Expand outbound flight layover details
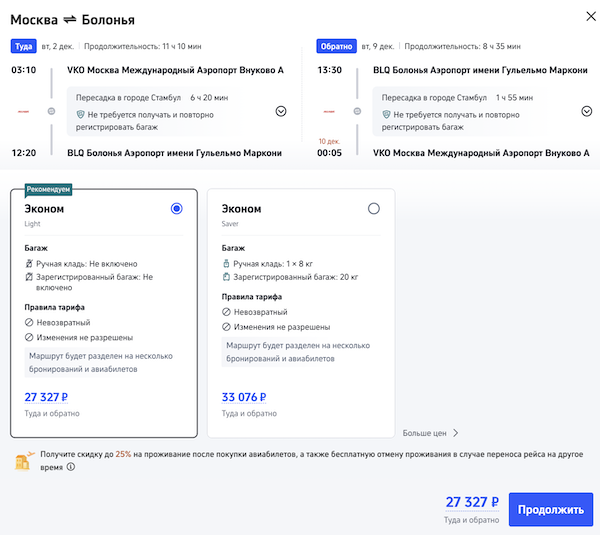Image resolution: width=600 pixels, height=535 pixels. pyautogui.click(x=281, y=111)
